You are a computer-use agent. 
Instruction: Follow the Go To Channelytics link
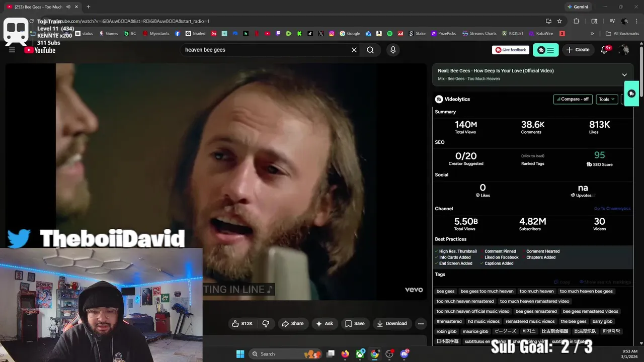[x=612, y=209]
